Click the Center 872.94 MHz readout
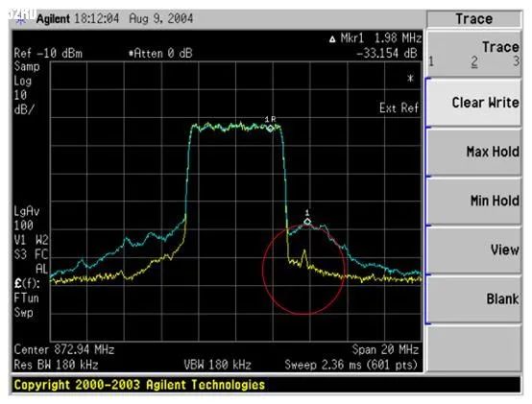 64,349
